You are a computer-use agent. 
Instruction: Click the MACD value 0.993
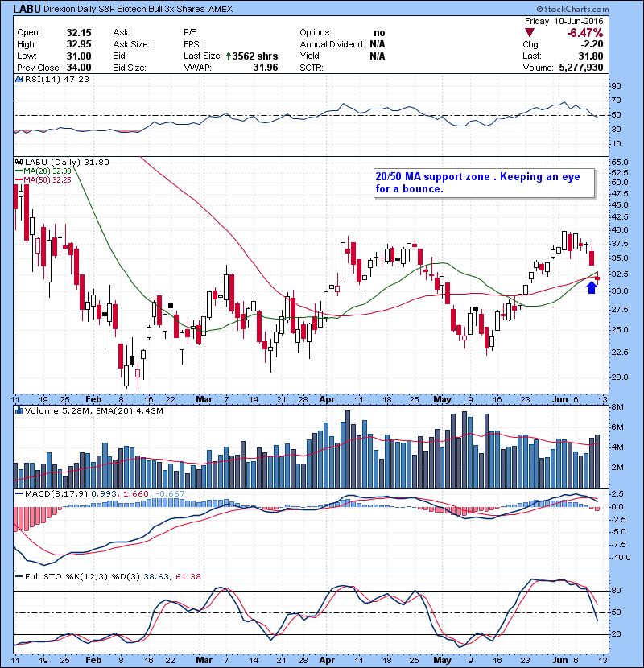point(104,494)
